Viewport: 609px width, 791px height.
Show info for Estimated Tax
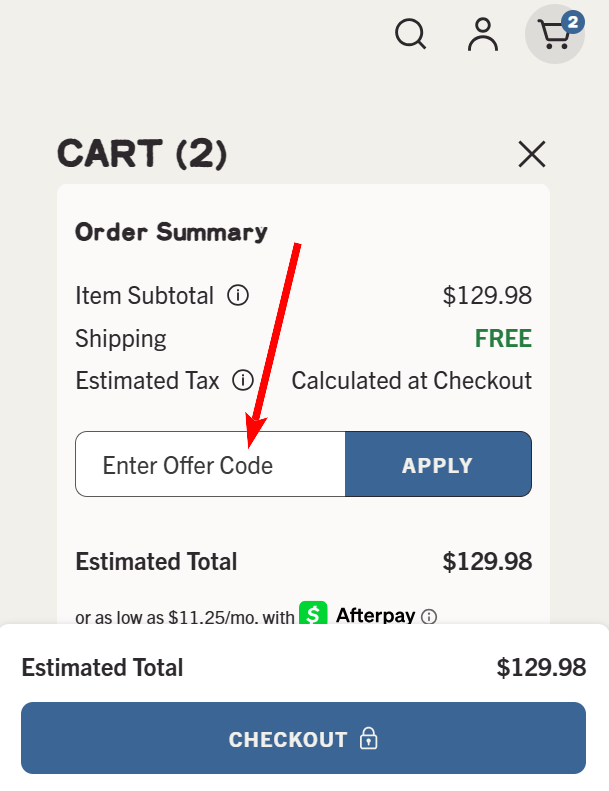pyautogui.click(x=242, y=381)
